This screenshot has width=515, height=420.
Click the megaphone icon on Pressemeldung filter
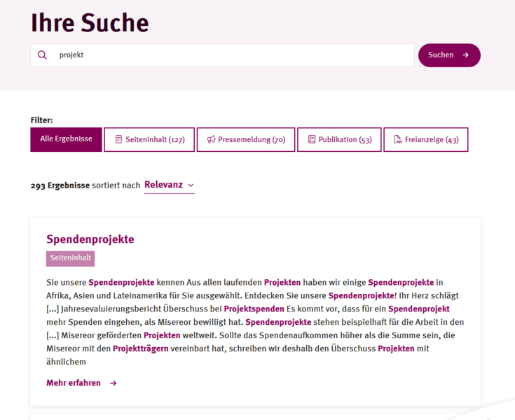tap(211, 140)
